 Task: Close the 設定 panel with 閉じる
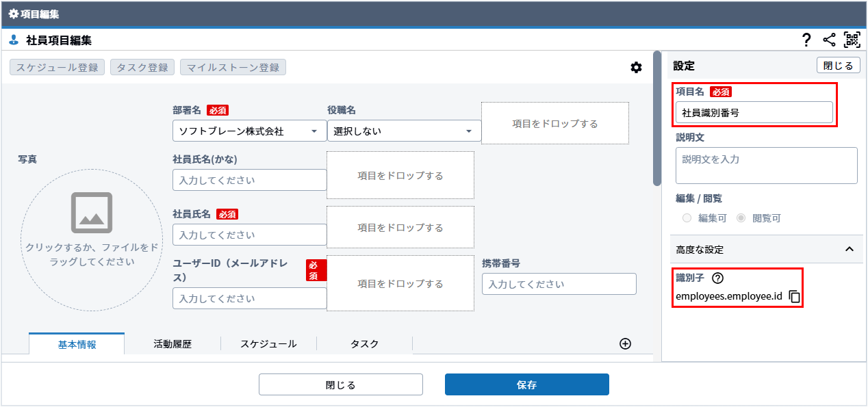click(x=838, y=66)
